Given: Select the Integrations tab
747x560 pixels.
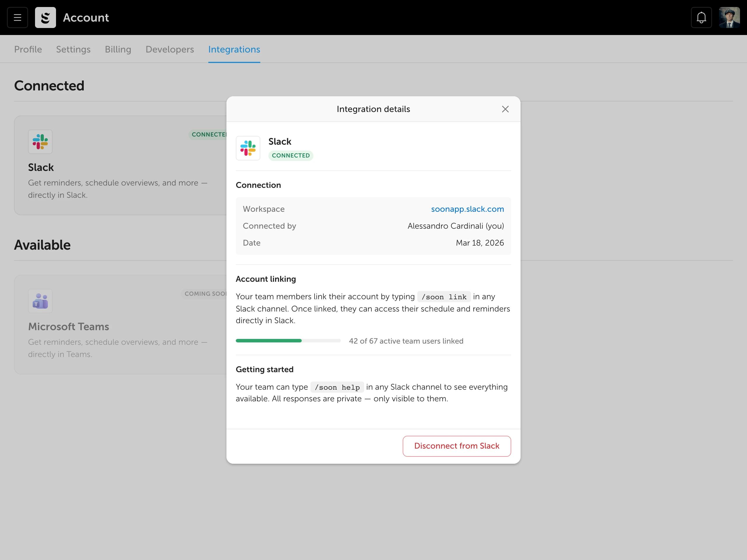Looking at the screenshot, I should pyautogui.click(x=234, y=49).
